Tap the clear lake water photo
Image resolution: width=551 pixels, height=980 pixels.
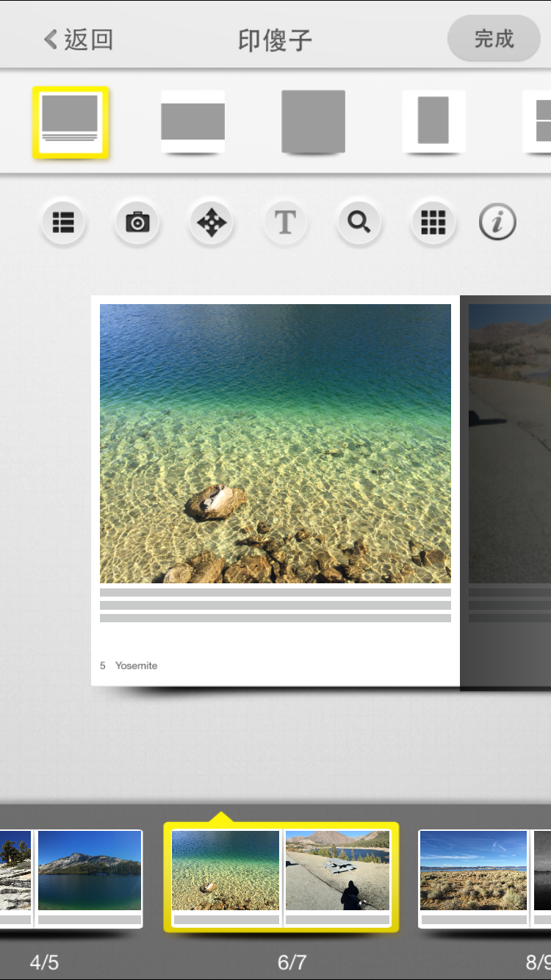click(275, 444)
